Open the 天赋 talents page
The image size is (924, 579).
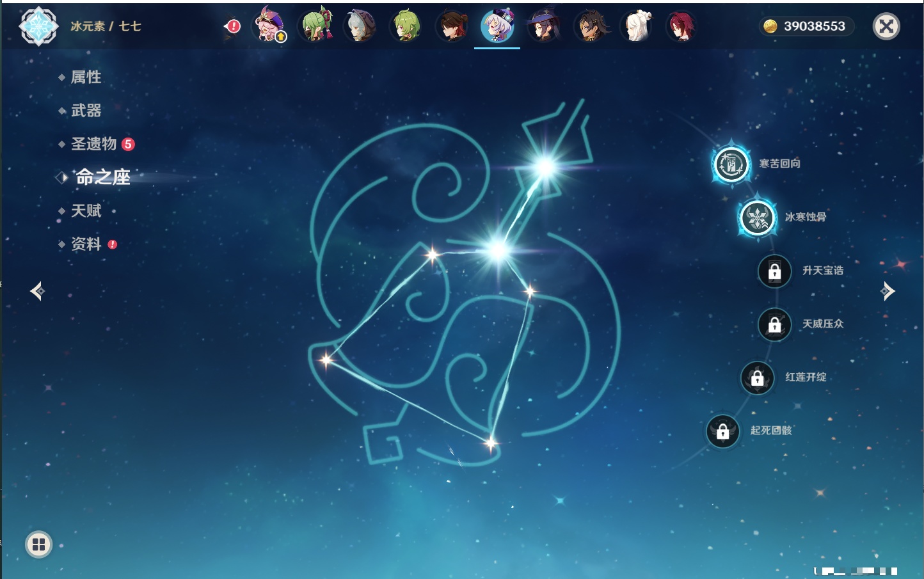pyautogui.click(x=86, y=210)
